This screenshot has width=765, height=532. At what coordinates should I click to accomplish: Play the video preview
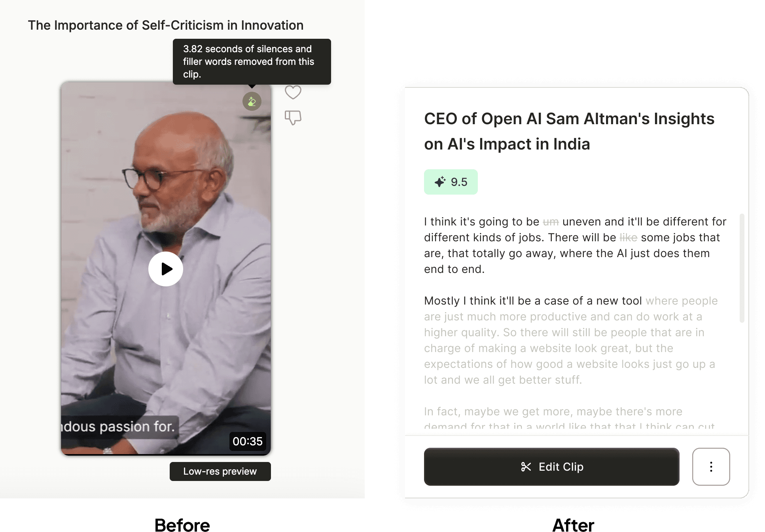166,269
